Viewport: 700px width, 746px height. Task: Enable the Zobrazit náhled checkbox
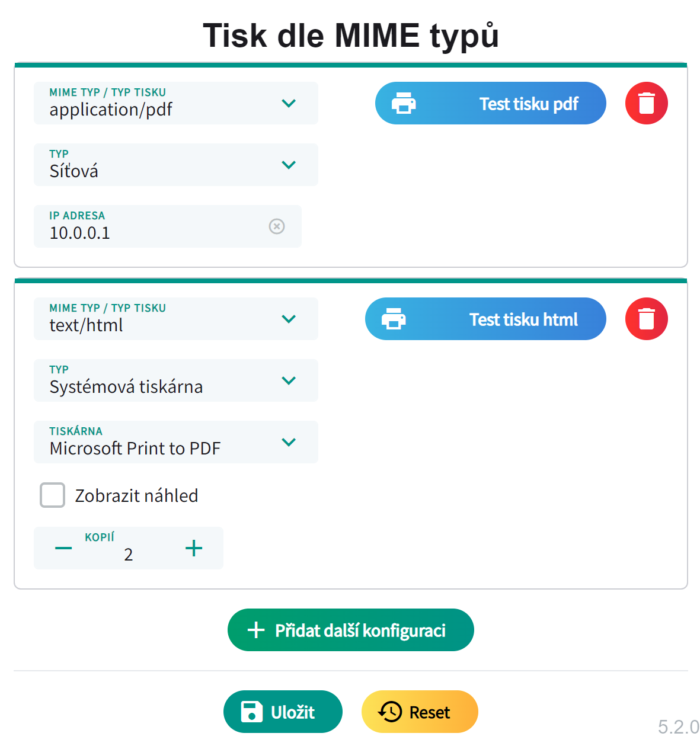point(52,495)
